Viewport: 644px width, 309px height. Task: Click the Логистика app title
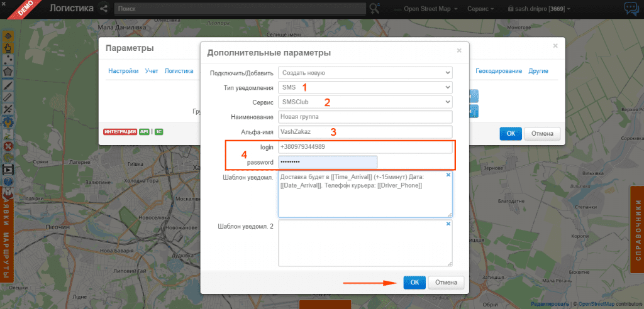point(72,8)
